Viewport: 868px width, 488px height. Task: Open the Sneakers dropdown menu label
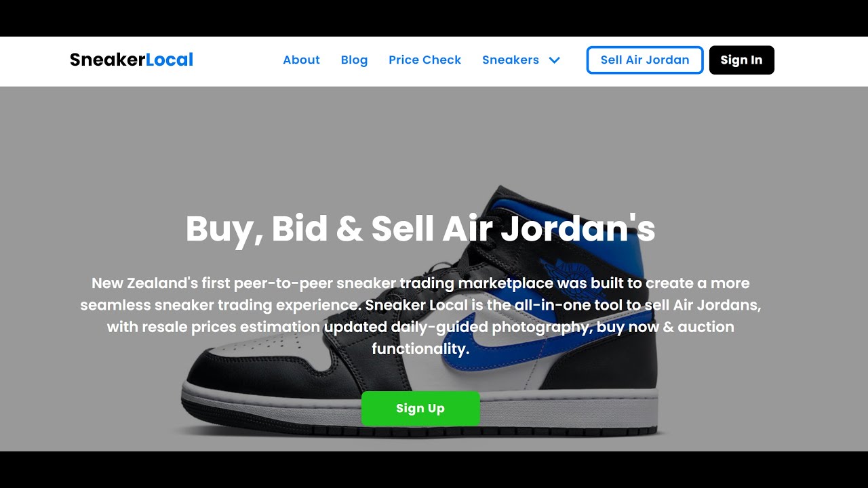511,60
